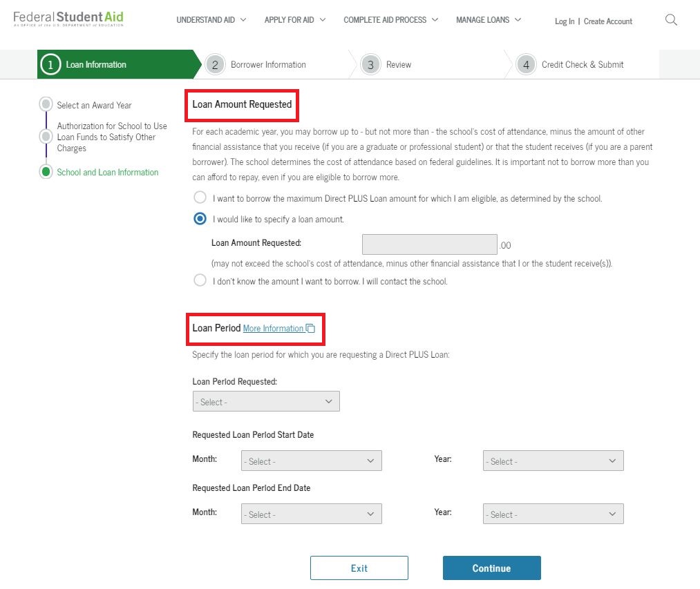This screenshot has height=589, width=700.
Task: Select borrow the maximum Direct PLUS Loan option
Action: point(200,197)
